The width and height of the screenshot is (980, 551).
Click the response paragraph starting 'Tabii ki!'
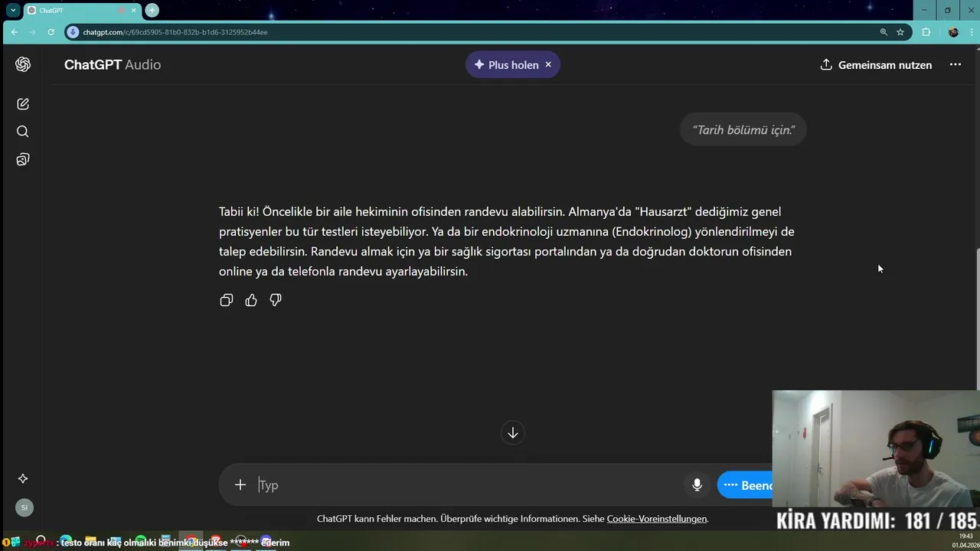coord(507,241)
